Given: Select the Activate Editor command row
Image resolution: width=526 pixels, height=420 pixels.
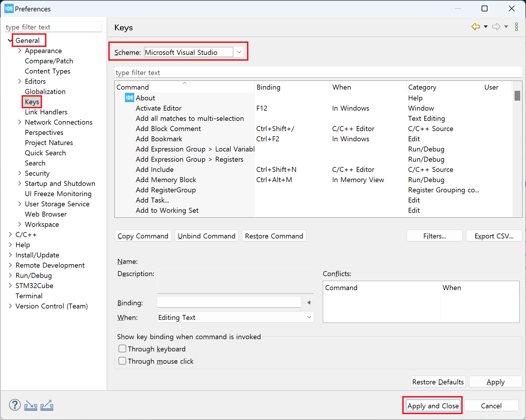Looking at the screenshot, I should [x=313, y=108].
